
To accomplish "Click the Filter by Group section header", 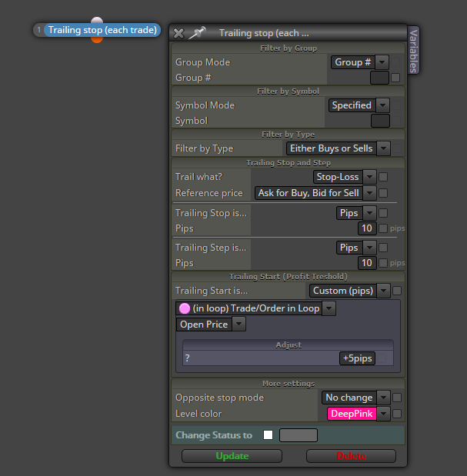I will (x=289, y=48).
